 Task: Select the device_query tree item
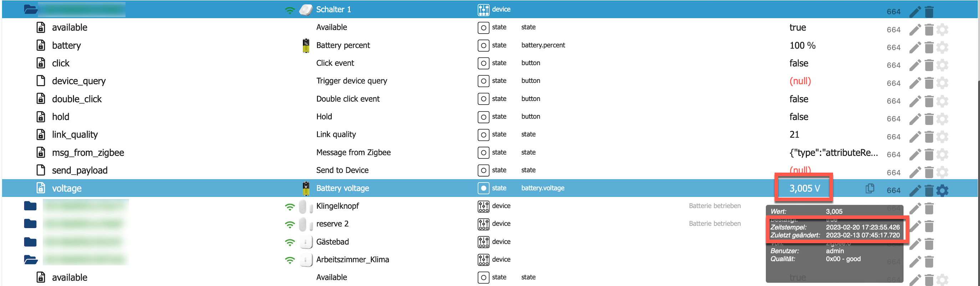point(79,81)
